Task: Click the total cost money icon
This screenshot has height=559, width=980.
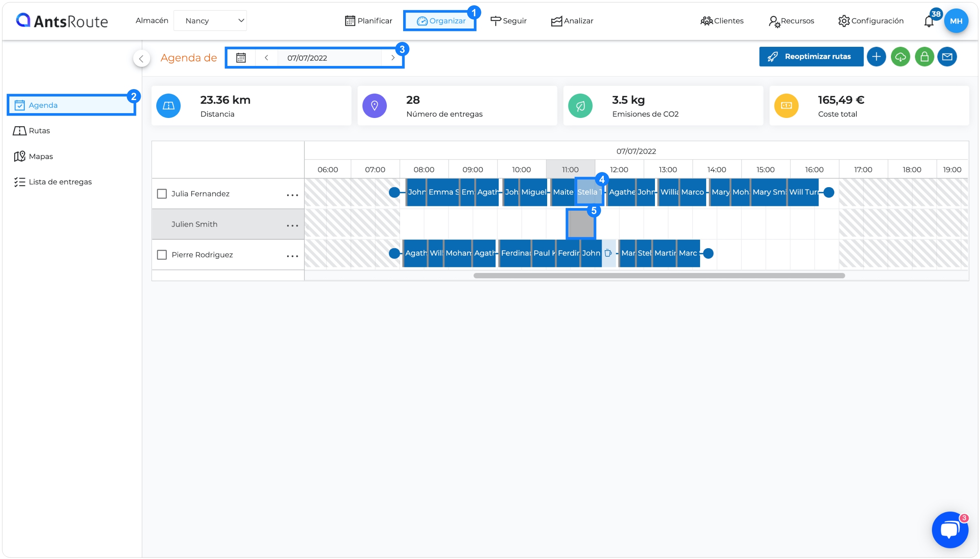Action: (786, 106)
